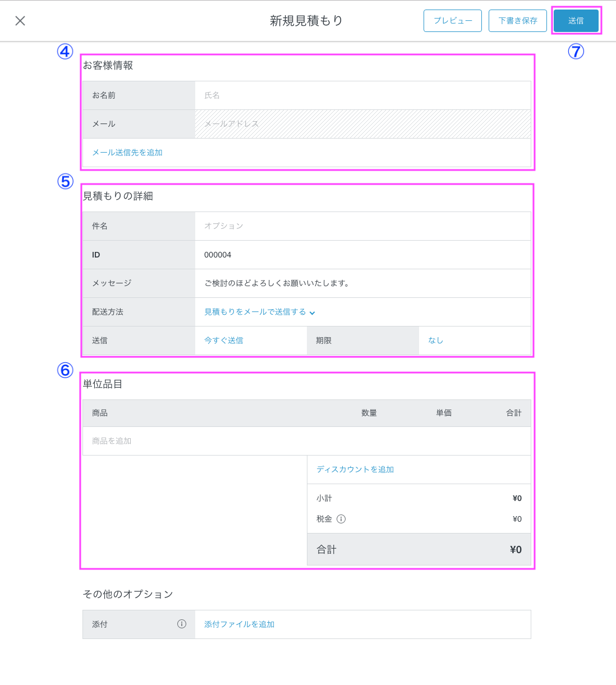The width and height of the screenshot is (616, 685).
Task: Click the tax info icon
Action: click(x=341, y=519)
